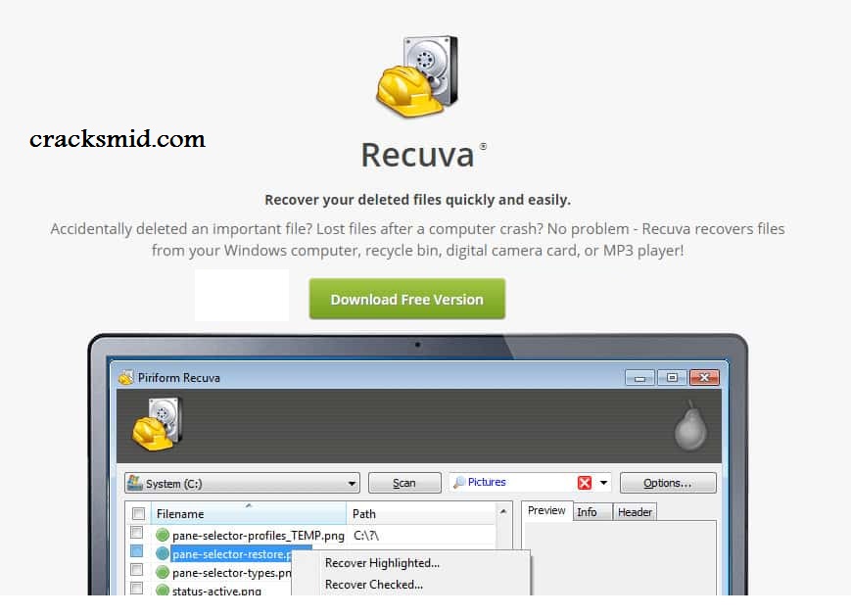The image size is (851, 616).
Task: Click the status icon of the highlighted pane-selector-restore file
Action: click(163, 553)
